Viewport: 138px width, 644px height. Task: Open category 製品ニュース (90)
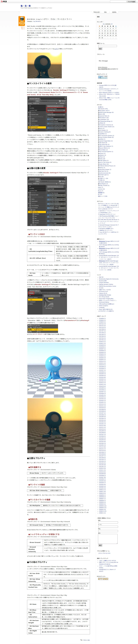103,196
